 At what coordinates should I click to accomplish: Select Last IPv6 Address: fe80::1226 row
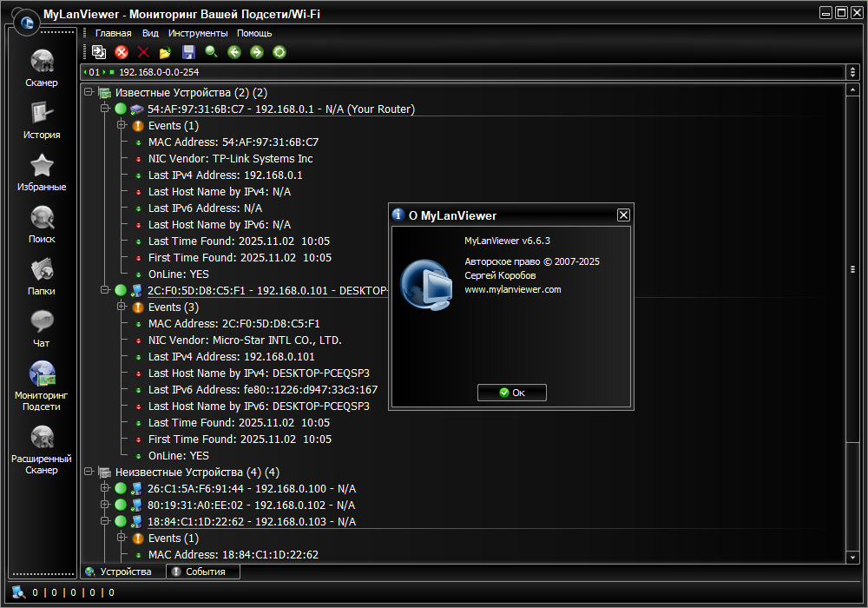pyautogui.click(x=263, y=390)
